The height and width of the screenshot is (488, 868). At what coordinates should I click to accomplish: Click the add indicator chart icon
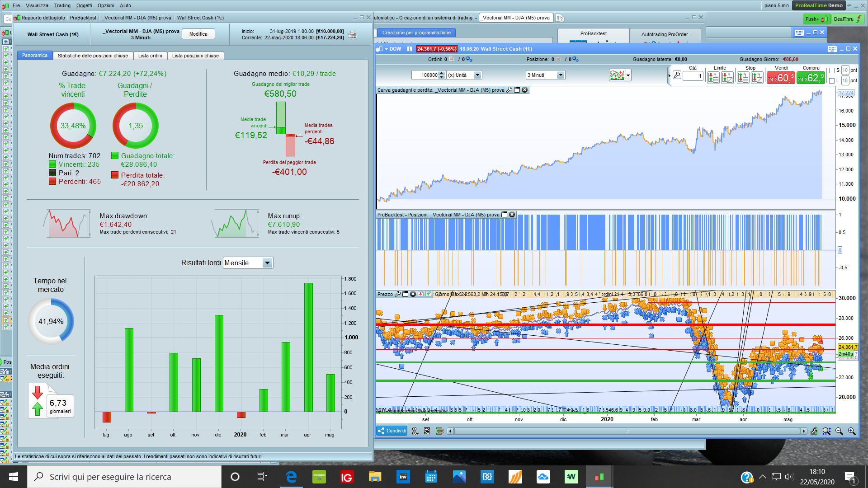[x=617, y=75]
